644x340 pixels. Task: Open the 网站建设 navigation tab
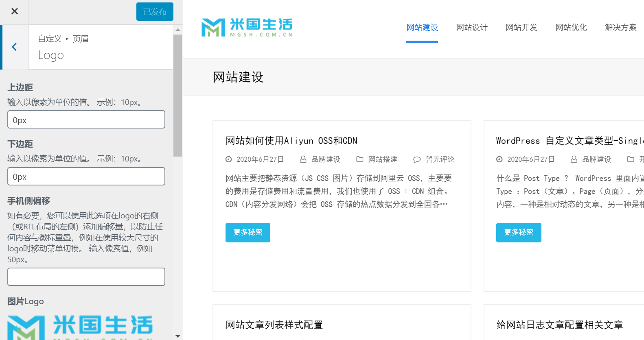click(x=422, y=27)
